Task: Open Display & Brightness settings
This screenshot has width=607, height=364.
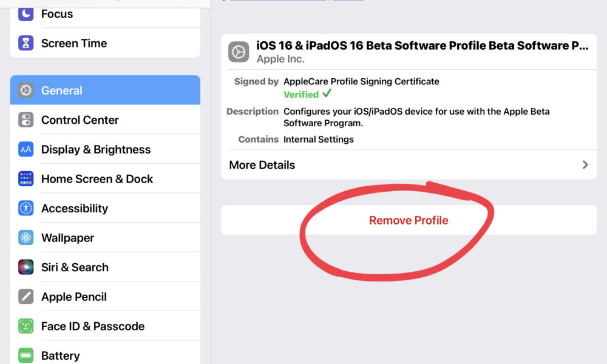Action: click(105, 149)
